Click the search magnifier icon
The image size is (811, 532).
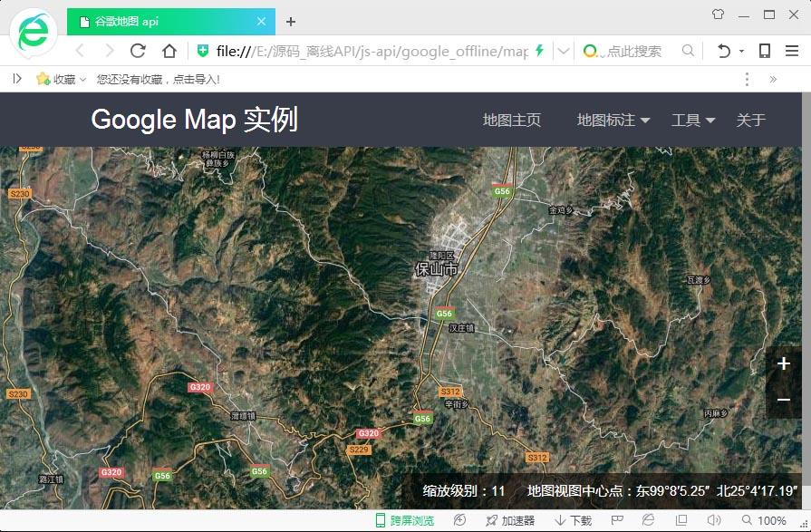[x=689, y=51]
